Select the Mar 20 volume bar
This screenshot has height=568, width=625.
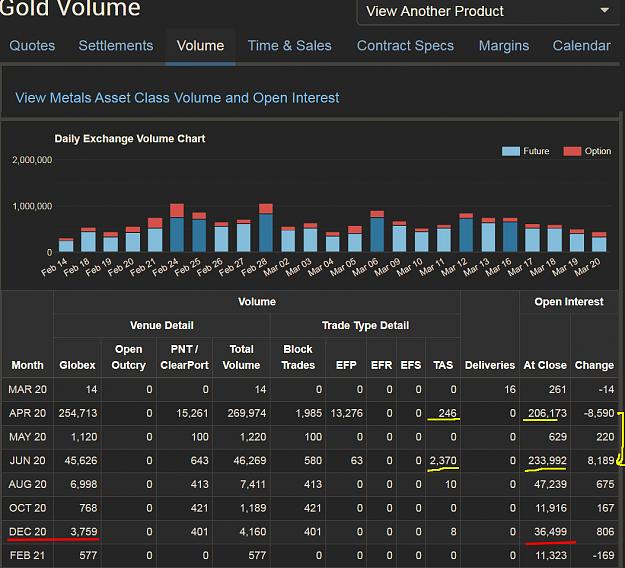pos(599,242)
